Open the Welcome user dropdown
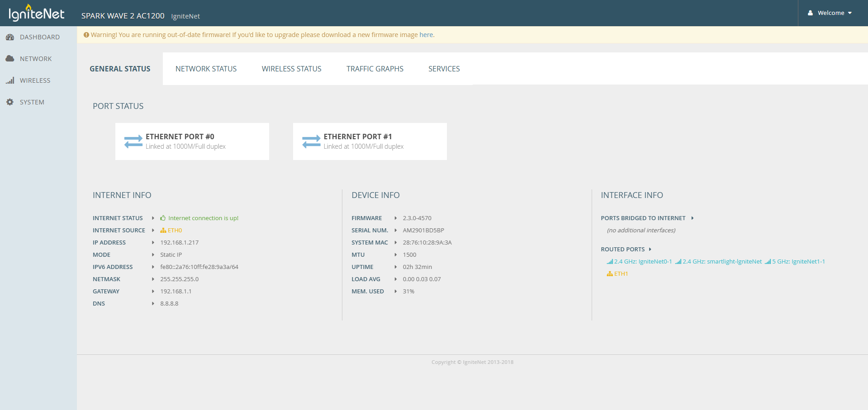This screenshot has width=868, height=410. coord(830,13)
